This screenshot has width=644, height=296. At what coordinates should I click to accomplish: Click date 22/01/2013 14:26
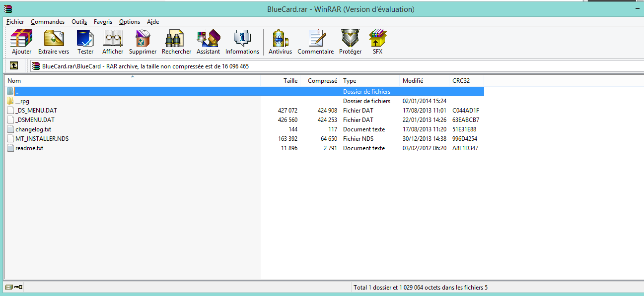pyautogui.click(x=425, y=120)
